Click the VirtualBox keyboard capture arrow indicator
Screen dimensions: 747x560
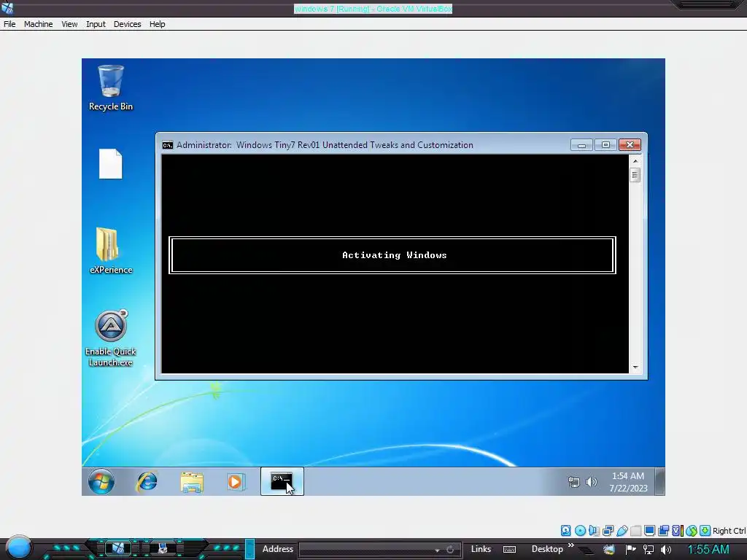[705, 531]
